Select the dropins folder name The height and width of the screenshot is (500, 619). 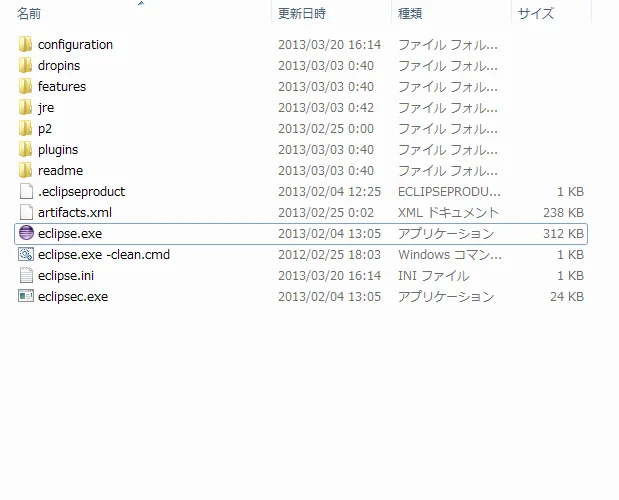point(59,66)
